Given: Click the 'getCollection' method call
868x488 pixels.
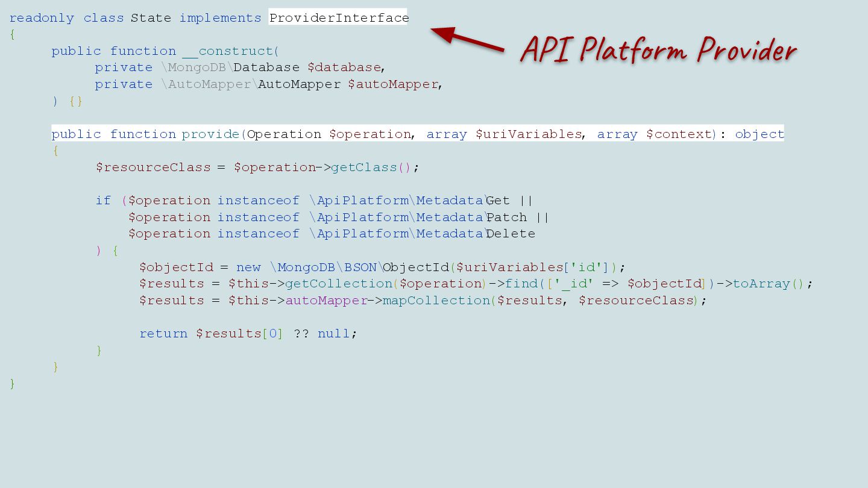Looking at the screenshot, I should point(339,284).
